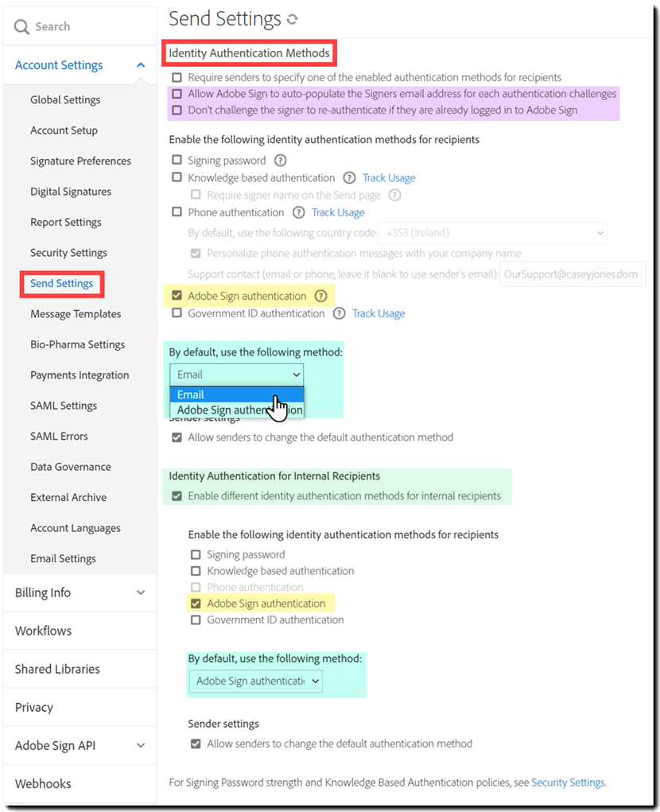Enable Knowledge based authentication checkbox beside Track Usage
The height and width of the screenshot is (812, 660).
pyautogui.click(x=177, y=177)
